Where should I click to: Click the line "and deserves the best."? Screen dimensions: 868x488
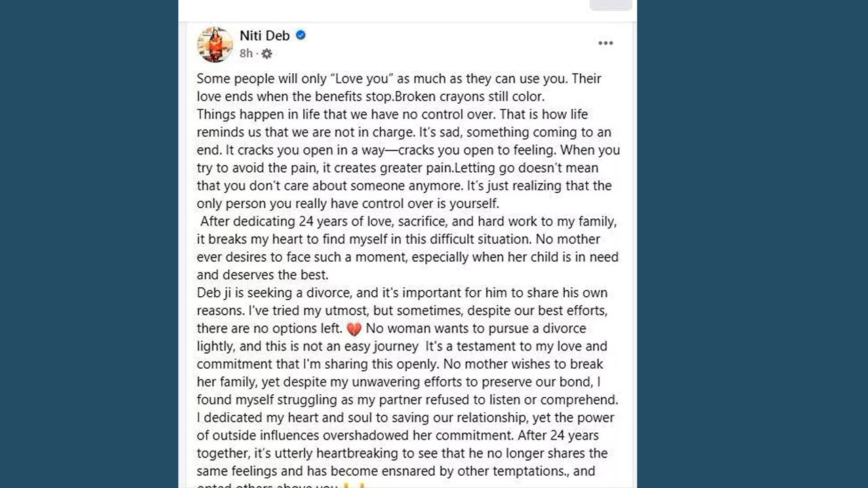pyautogui.click(x=262, y=275)
